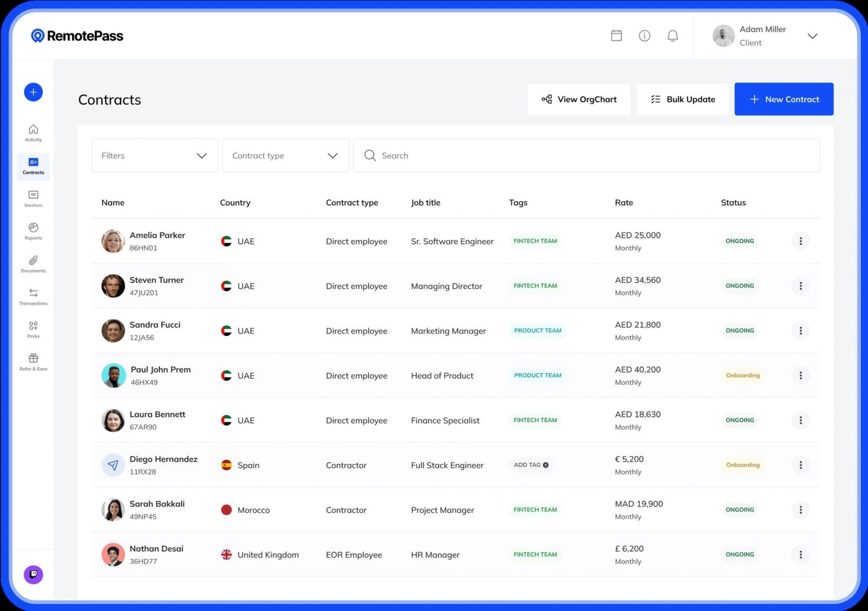868x611 pixels.
Task: Open Diego Hernandez's row options menu
Action: pos(800,465)
